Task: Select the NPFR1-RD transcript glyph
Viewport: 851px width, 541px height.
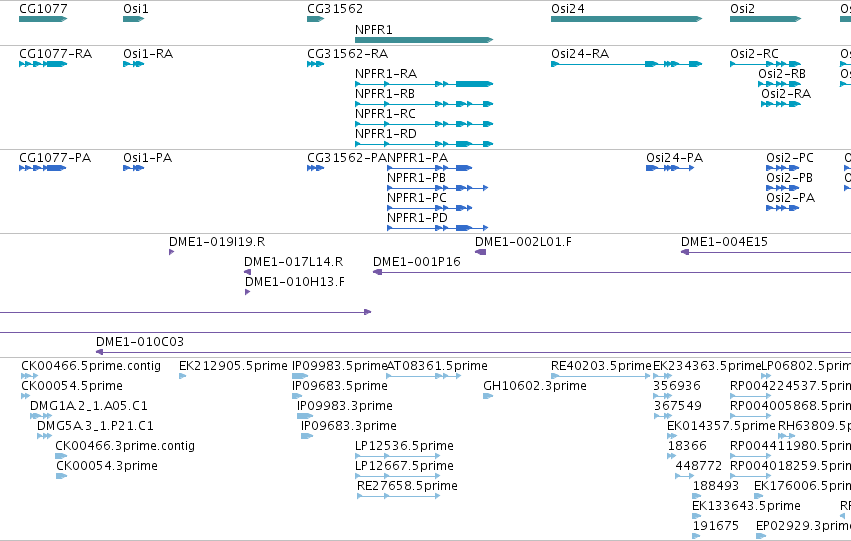Action: pos(424,144)
